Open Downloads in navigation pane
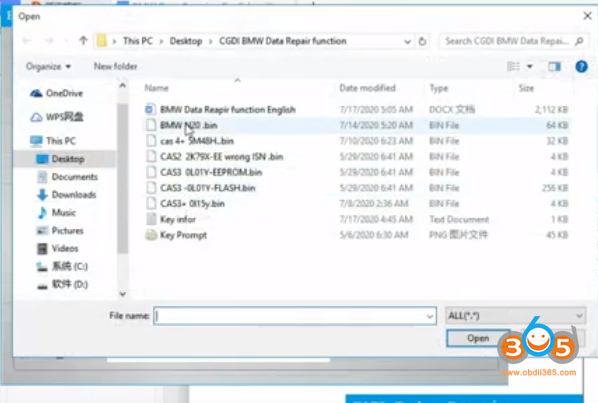This screenshot has height=403, width=598. pos(67,195)
